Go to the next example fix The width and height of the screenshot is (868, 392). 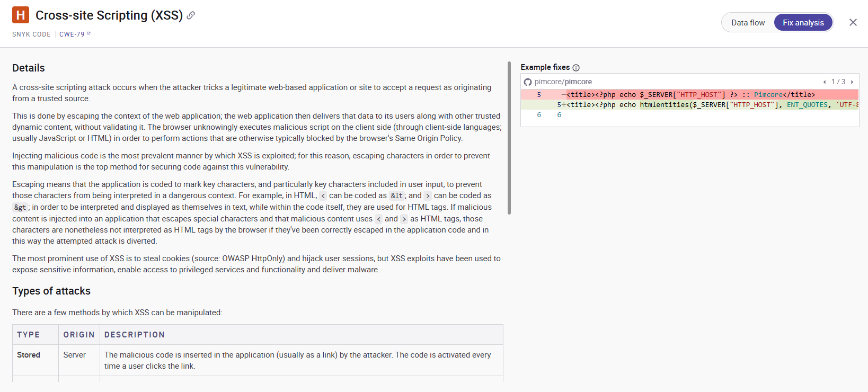point(852,82)
